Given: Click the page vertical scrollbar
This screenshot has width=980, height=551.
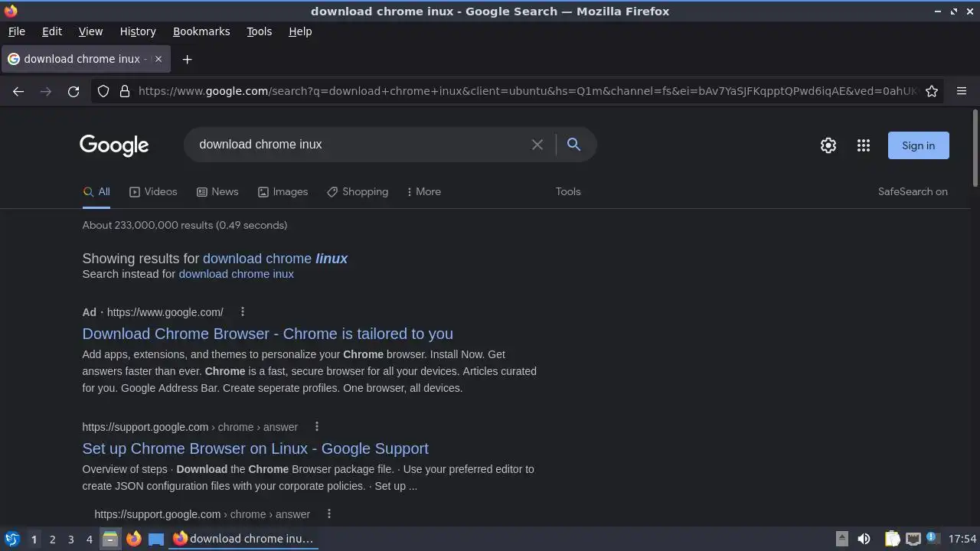Looking at the screenshot, I should click(975, 148).
